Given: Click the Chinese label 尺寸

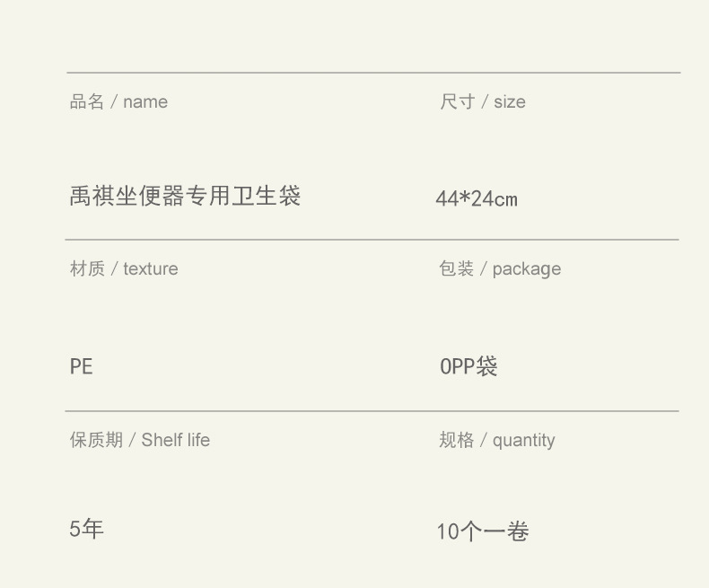Looking at the screenshot, I should click(x=457, y=101).
